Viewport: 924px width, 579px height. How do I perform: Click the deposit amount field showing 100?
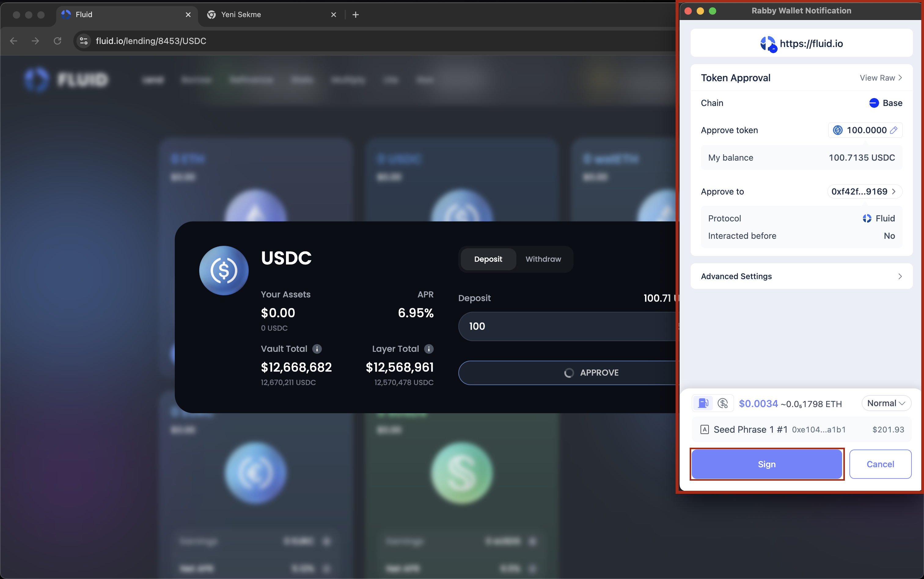569,326
